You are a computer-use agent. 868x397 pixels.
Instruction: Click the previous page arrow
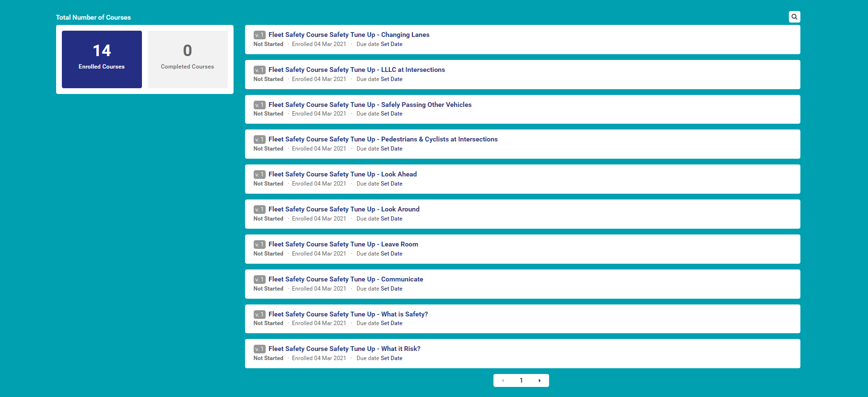pos(503,381)
